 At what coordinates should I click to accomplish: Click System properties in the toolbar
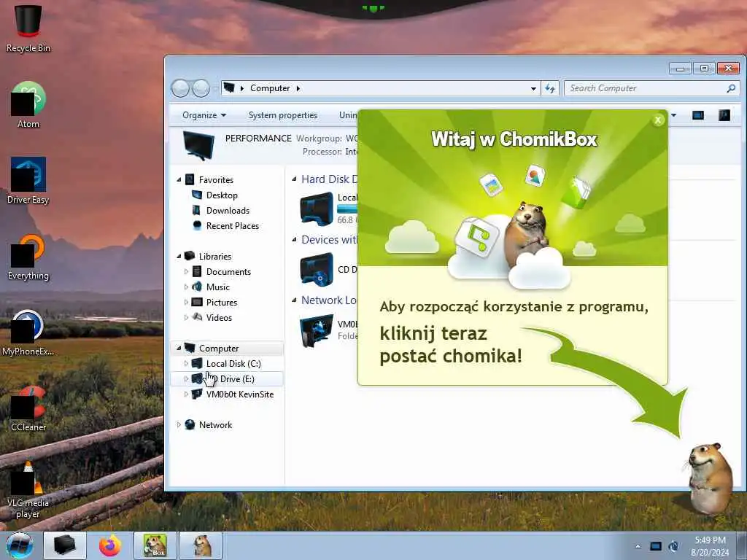(283, 115)
